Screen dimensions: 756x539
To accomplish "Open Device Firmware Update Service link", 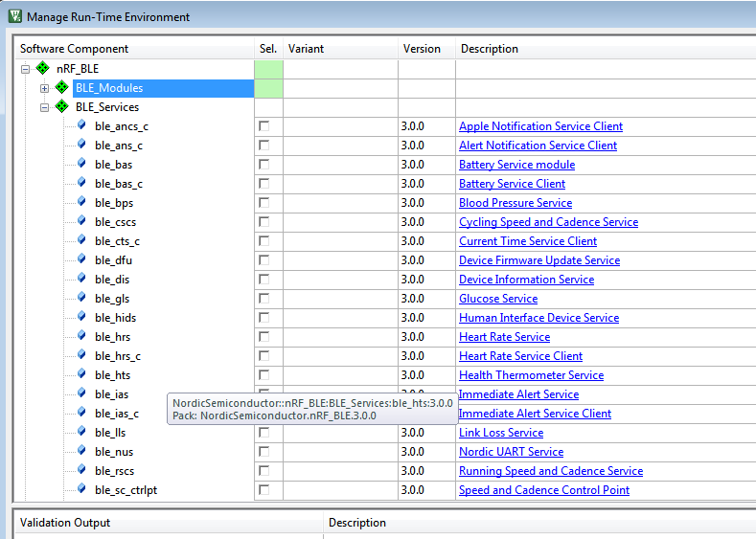I will pos(539,260).
